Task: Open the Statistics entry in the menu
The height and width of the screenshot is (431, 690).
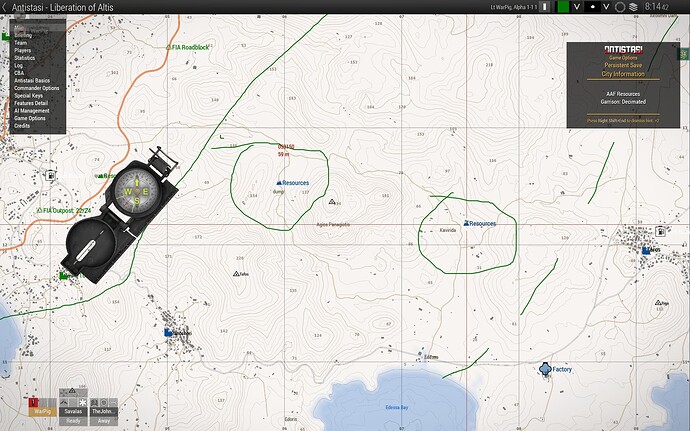Action: [x=24, y=58]
